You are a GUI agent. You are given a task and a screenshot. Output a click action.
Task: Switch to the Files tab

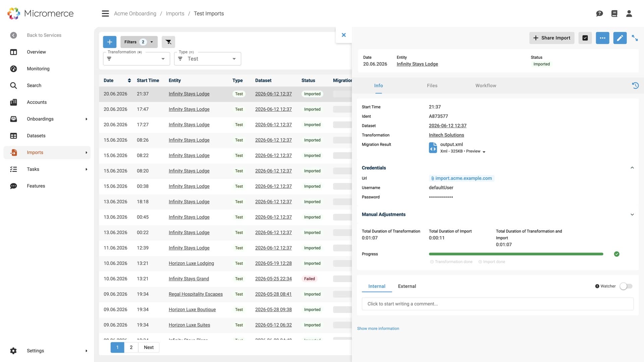pos(432,85)
